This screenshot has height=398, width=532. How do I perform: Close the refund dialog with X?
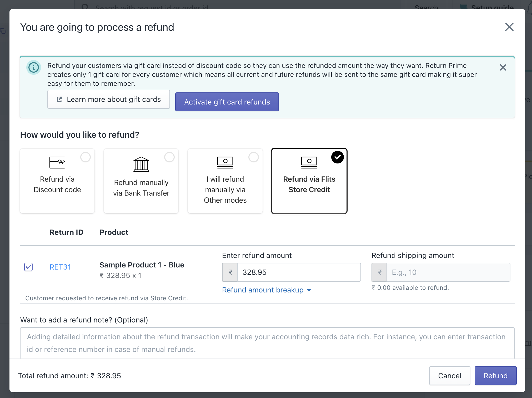[x=509, y=27]
